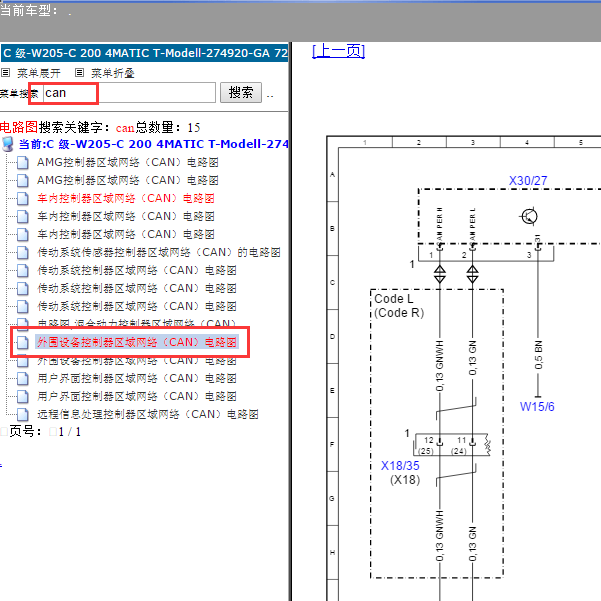This screenshot has height=601, width=601.
Task: Click connector label X18/35 in the diagram
Action: (x=400, y=465)
